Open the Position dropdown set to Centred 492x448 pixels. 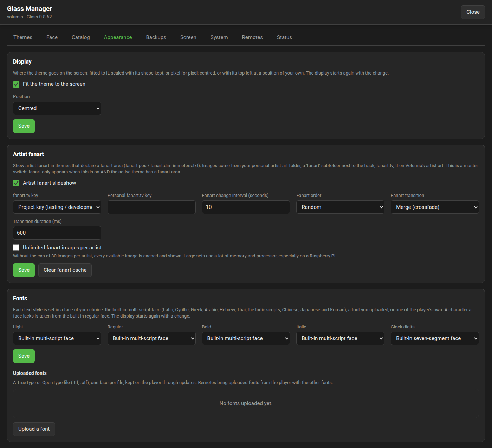[57, 108]
